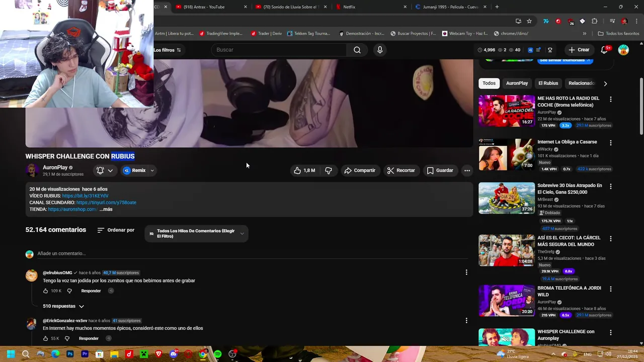This screenshot has width=644, height=362.
Task: Open the YouTube account avatar menu
Action: point(623,50)
